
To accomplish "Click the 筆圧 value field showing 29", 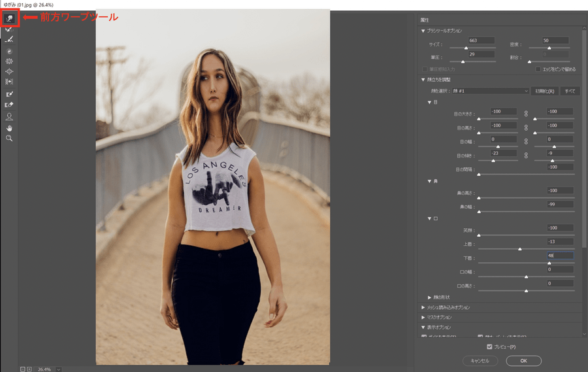I will point(481,54).
